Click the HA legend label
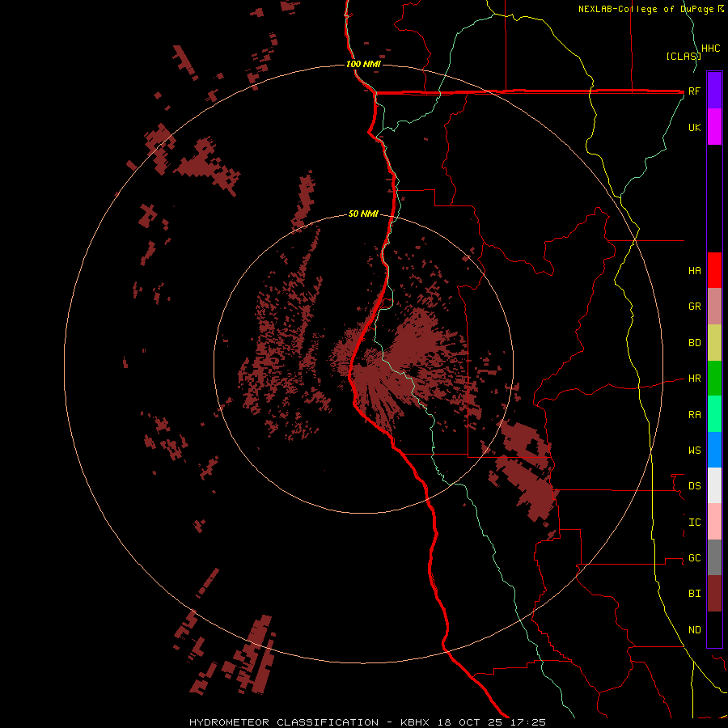Screen dimensions: 728x728 pyautogui.click(x=694, y=271)
